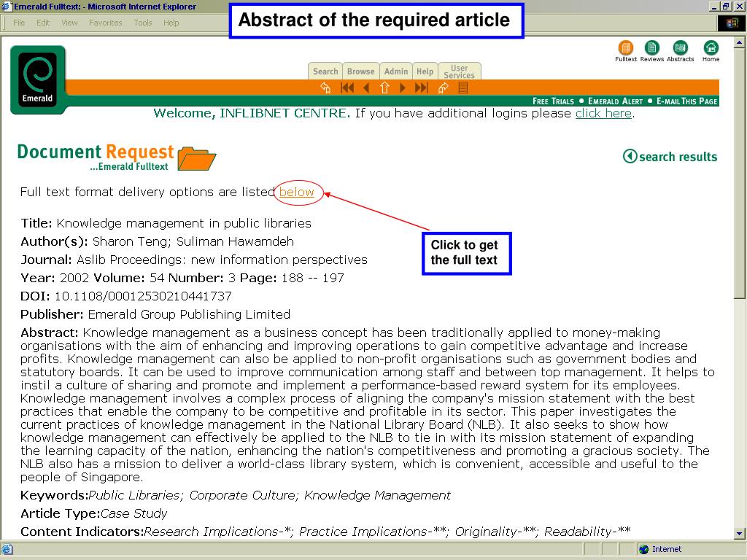Click the 'Research Implications-*' content indicator
Screen dimensions: 747x560
(219, 532)
